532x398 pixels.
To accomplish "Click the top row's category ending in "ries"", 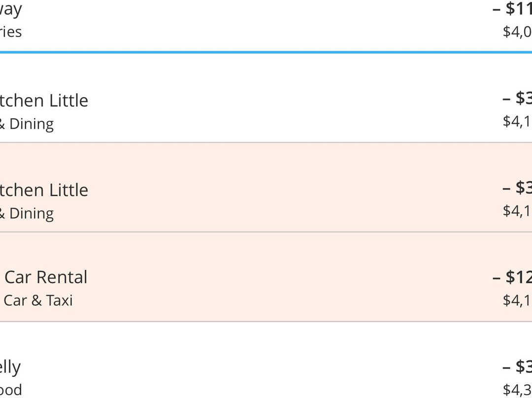I will point(11,32).
